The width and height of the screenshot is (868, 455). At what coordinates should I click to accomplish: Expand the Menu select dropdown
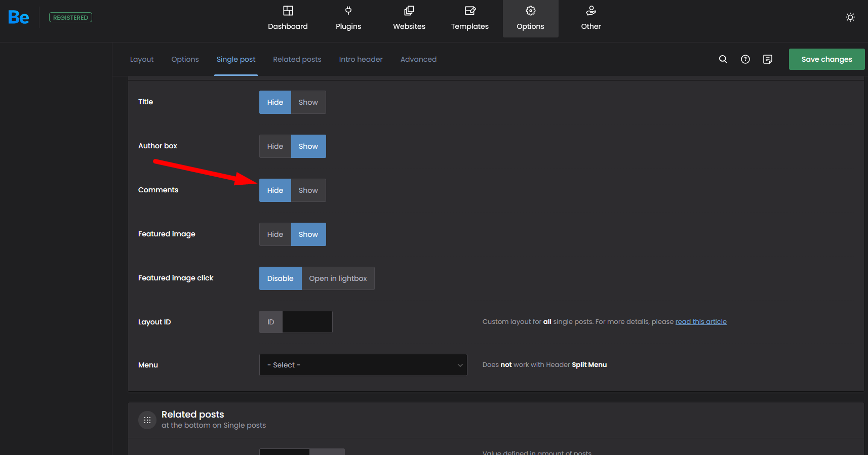pos(363,365)
